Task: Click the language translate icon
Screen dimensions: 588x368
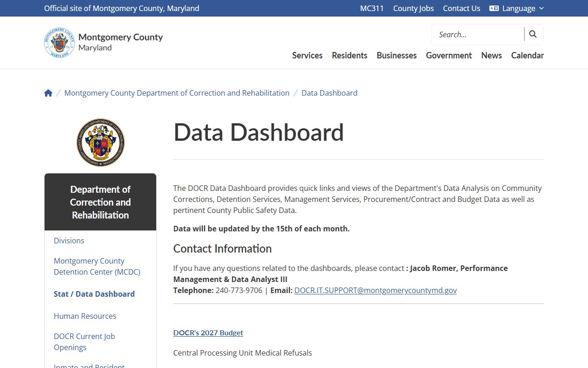Action: (x=494, y=8)
